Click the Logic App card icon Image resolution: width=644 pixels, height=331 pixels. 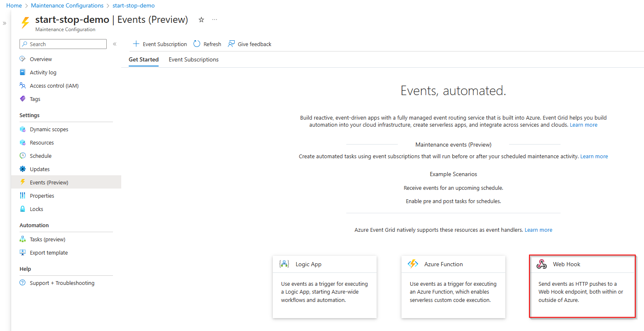point(284,264)
